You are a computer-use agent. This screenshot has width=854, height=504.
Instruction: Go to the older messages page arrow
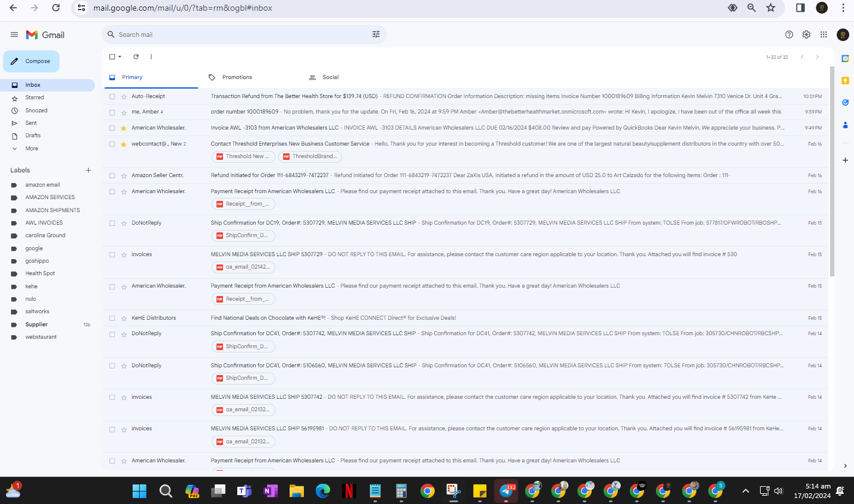click(x=817, y=56)
